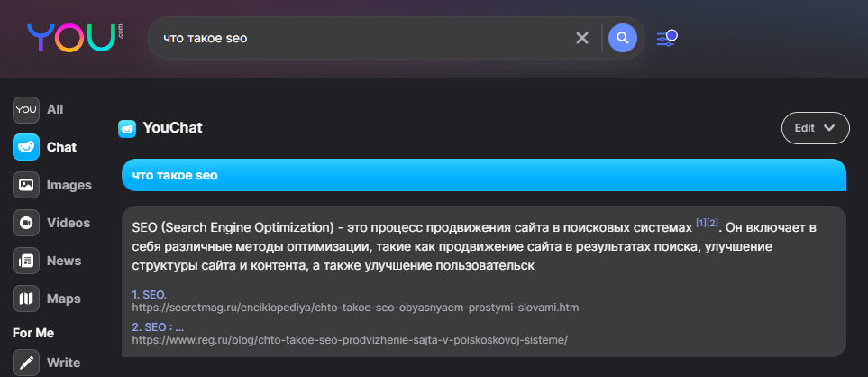Open the Write pencil icon

[26, 363]
